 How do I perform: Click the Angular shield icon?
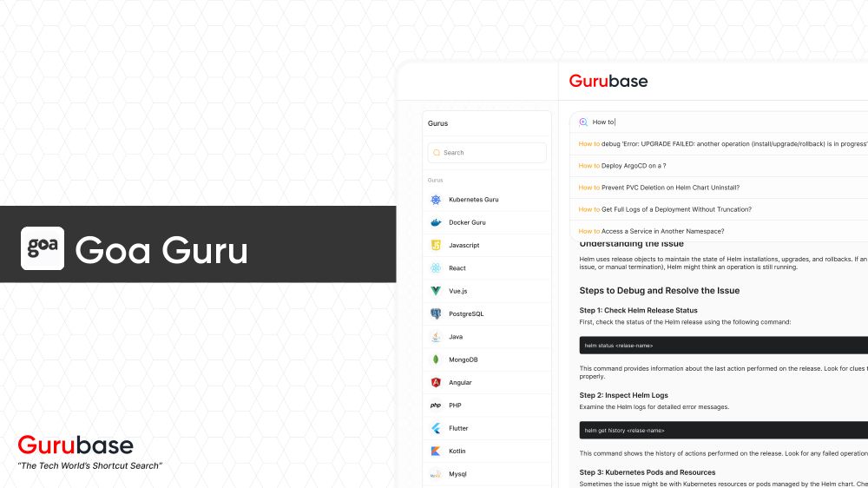tap(436, 382)
